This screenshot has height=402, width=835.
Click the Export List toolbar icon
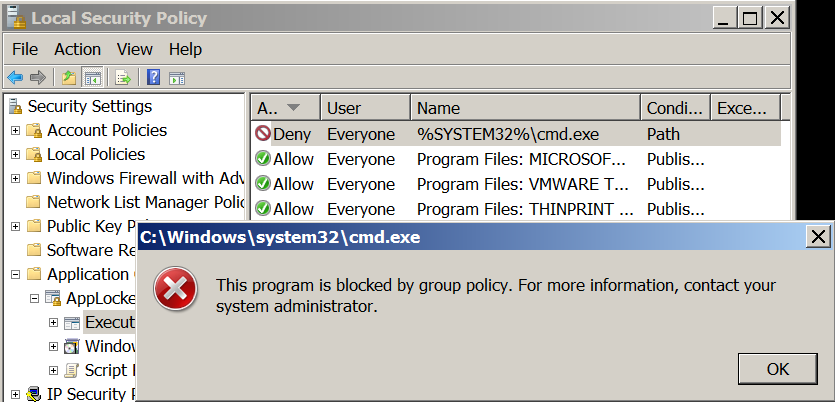tap(123, 78)
